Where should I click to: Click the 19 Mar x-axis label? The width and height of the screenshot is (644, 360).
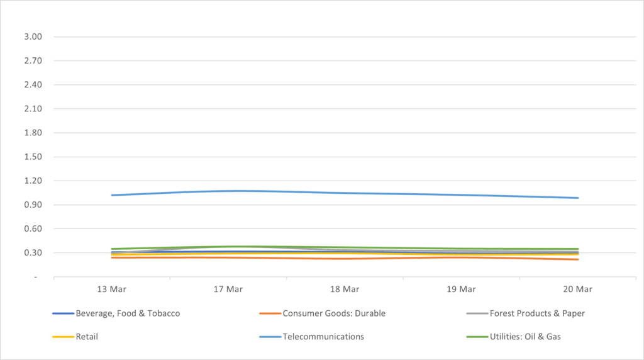pyautogui.click(x=461, y=290)
